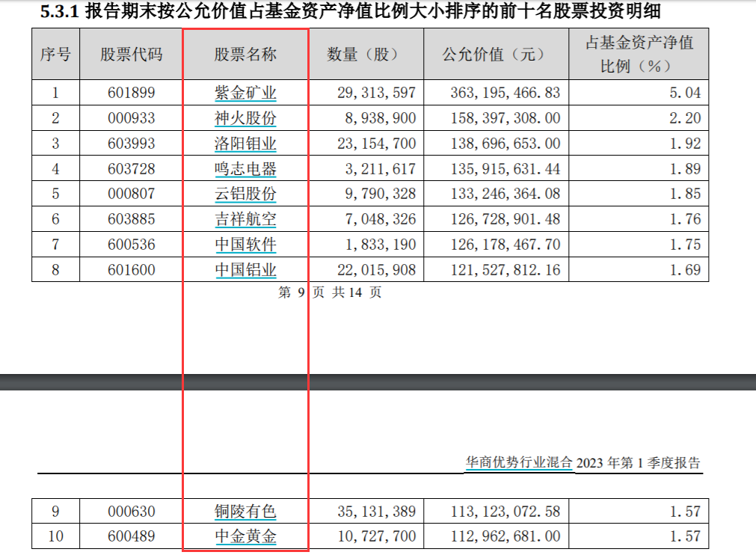
Task: Select fair value 121,527,812.16
Action: pyautogui.click(x=505, y=269)
